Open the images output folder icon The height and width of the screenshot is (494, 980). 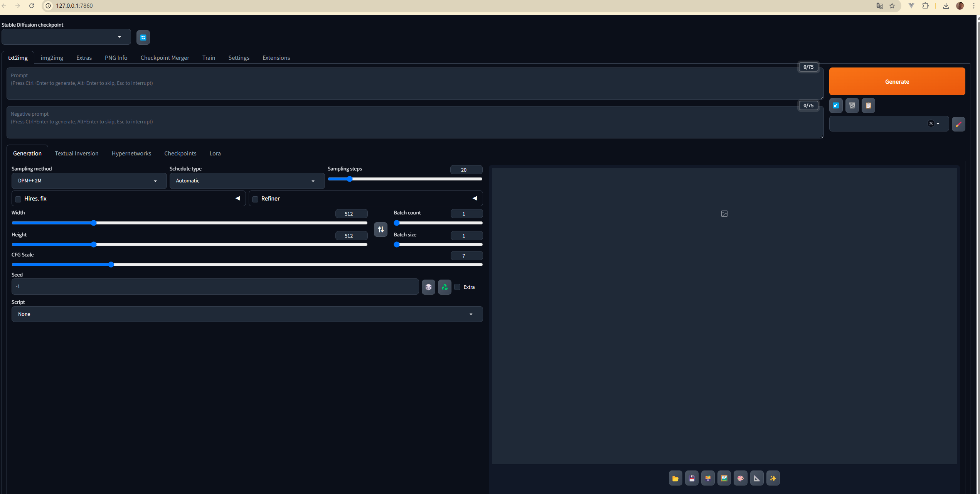675,478
